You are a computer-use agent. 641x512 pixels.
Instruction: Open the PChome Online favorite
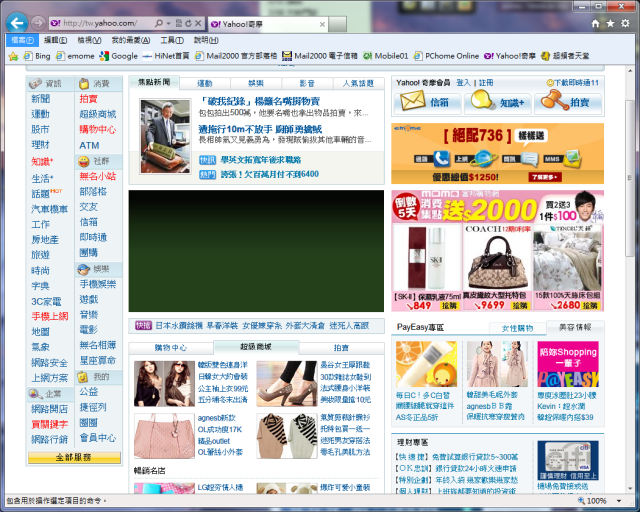(446, 56)
